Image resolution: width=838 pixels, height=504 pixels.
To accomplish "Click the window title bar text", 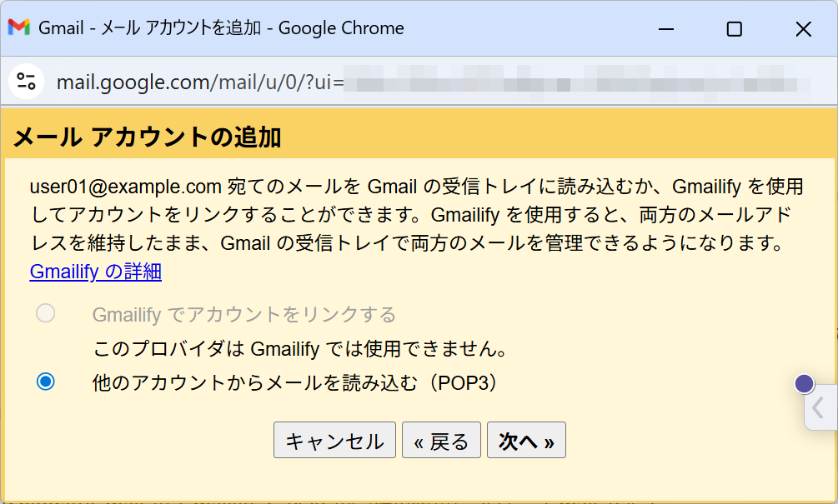I will tap(222, 27).
